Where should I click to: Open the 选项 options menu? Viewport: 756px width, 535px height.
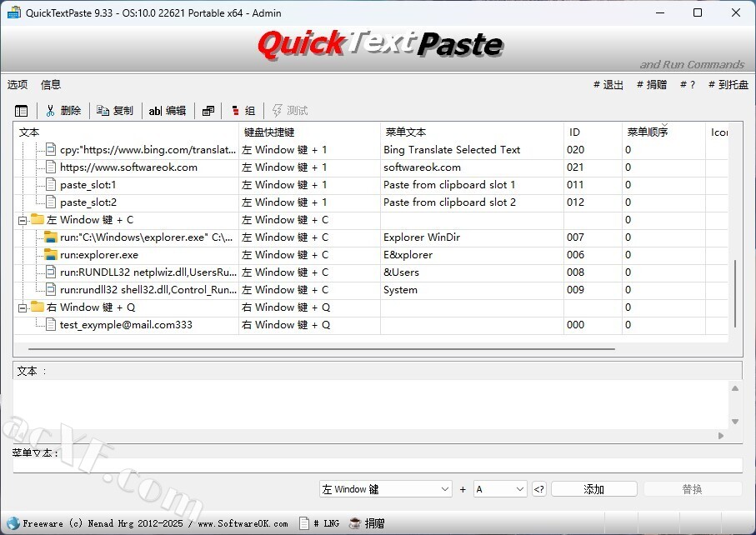tap(18, 84)
